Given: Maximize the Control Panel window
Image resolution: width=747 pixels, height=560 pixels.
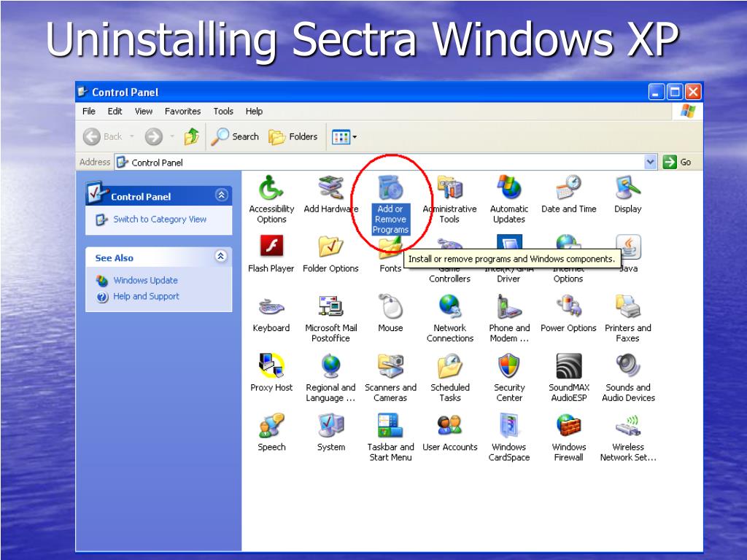Looking at the screenshot, I should click(675, 92).
